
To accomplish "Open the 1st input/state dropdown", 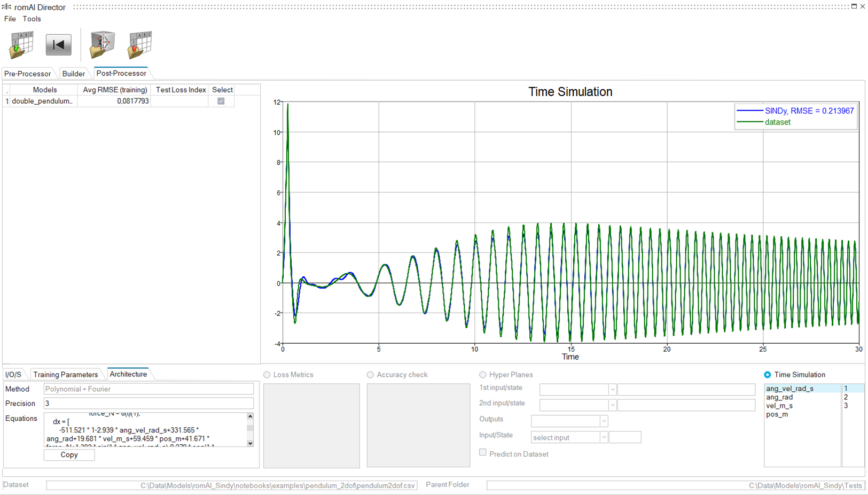I will [612, 390].
